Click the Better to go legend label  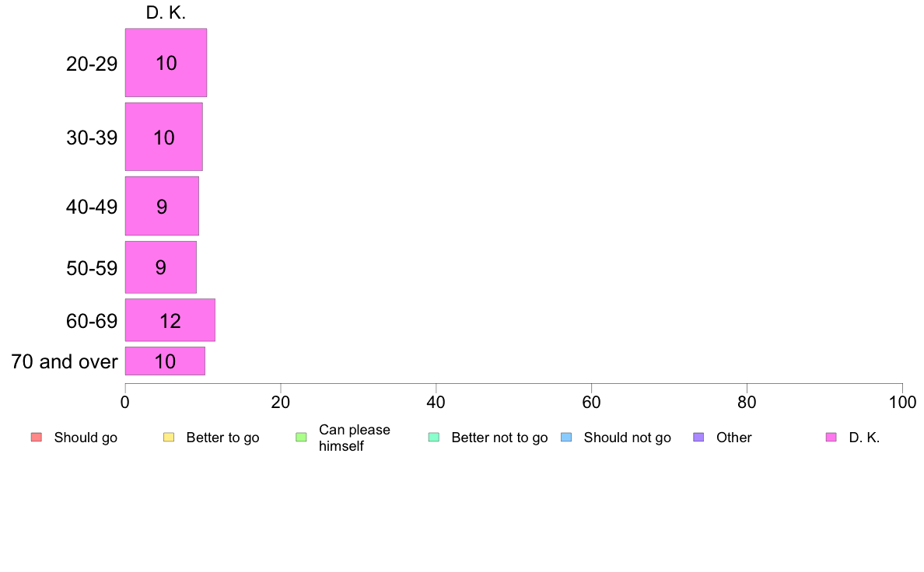[222, 438]
